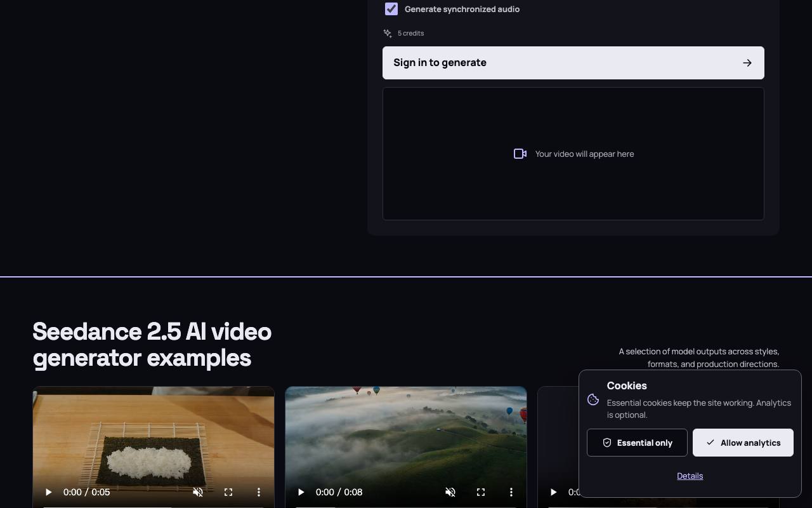Click the "A selection of model outputs" description text
Viewport: 812px width, 508px height.
(x=699, y=358)
